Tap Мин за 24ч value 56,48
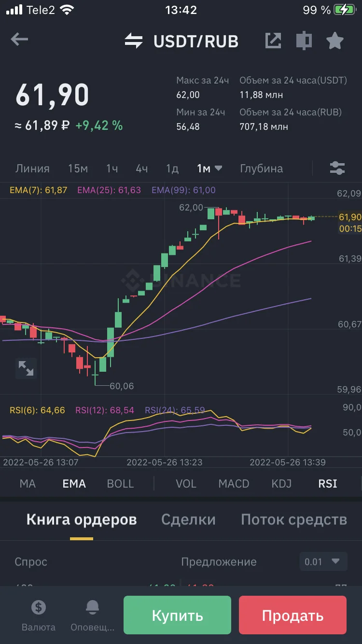The image size is (362, 644). coord(188,127)
